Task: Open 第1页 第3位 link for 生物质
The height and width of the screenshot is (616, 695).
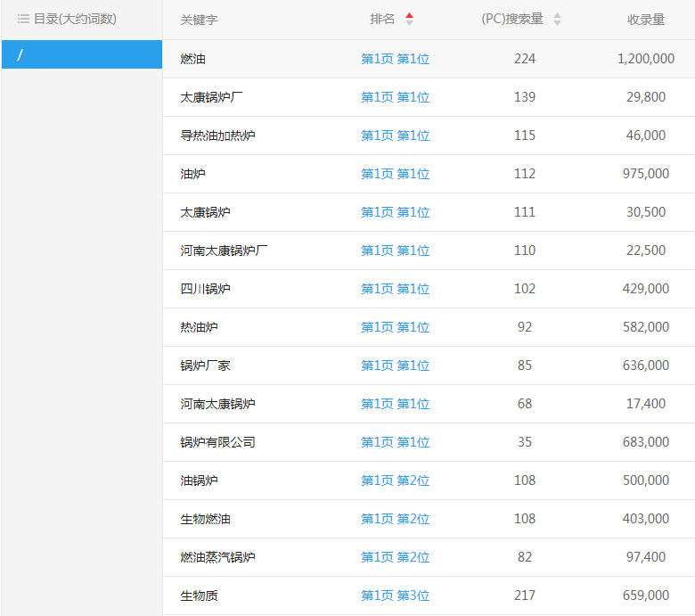Action: point(395,595)
